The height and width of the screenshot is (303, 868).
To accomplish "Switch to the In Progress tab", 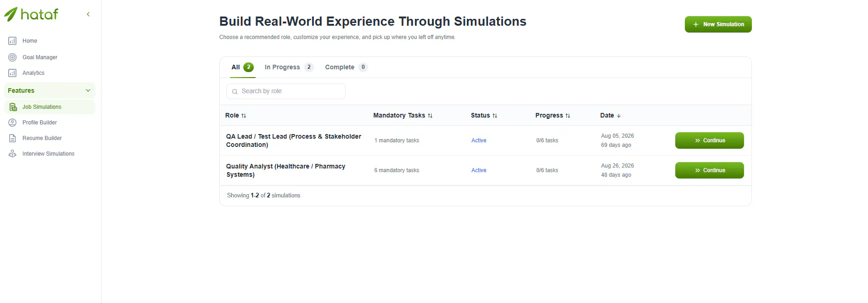I will (289, 67).
